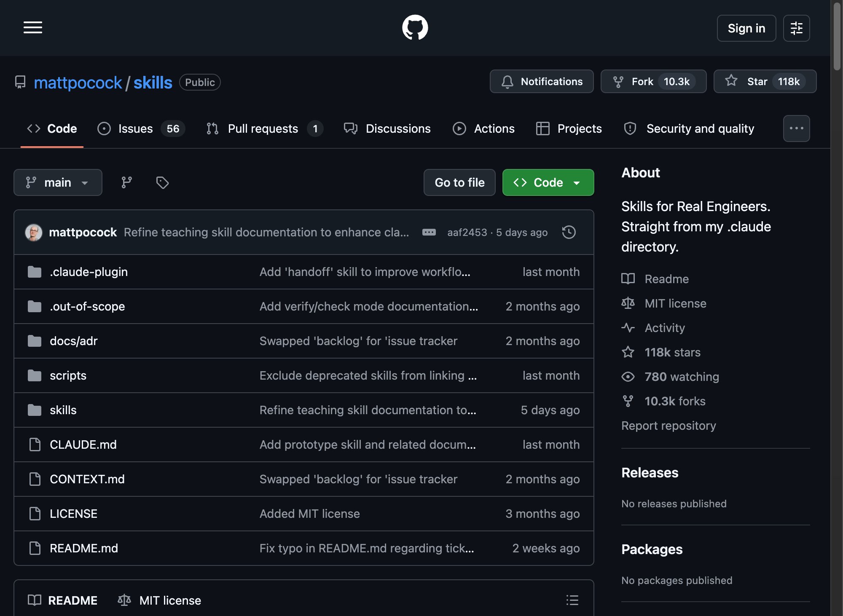Click the eye icon beside 780 watching

628,377
